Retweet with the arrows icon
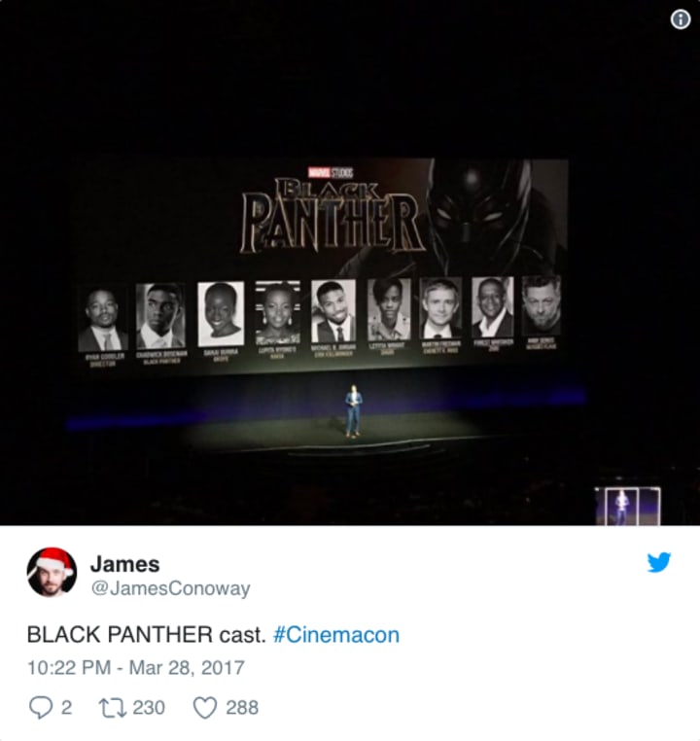The width and height of the screenshot is (700, 741). pyautogui.click(x=113, y=707)
